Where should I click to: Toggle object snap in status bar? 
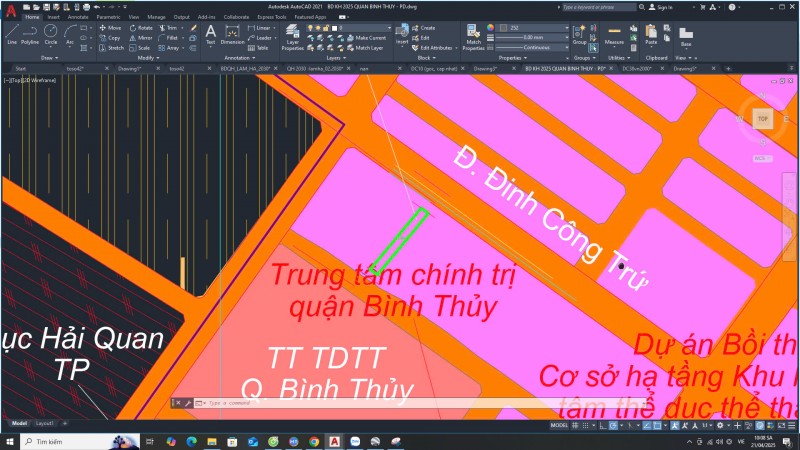(658, 426)
